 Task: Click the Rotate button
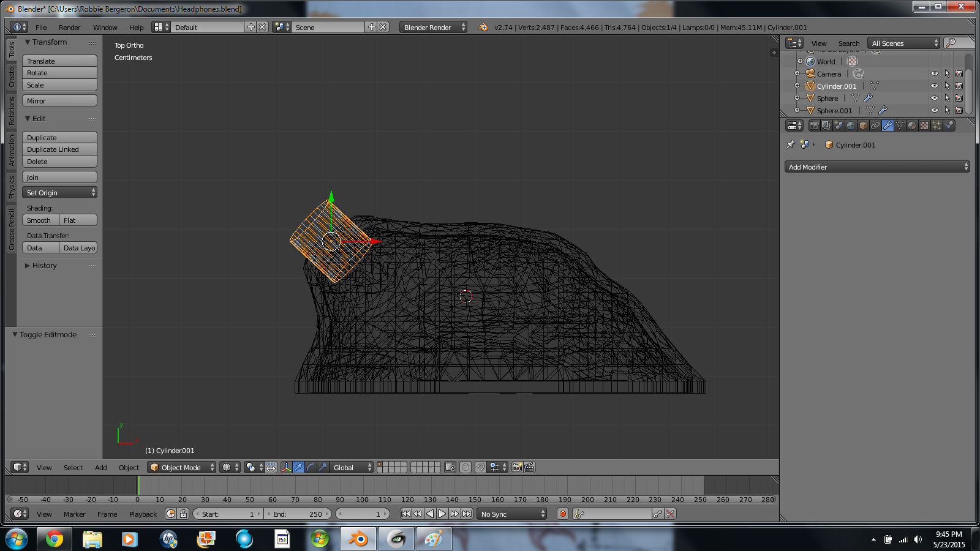(x=59, y=72)
